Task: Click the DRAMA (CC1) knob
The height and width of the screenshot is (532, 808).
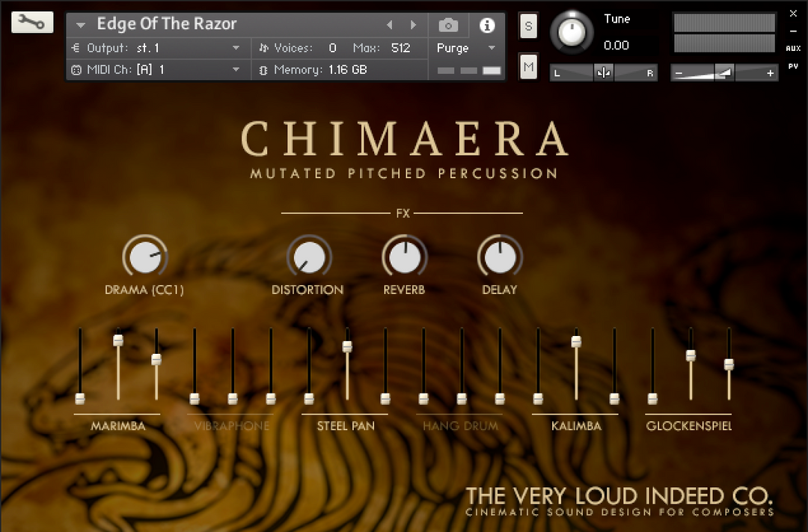Action: pos(145,257)
